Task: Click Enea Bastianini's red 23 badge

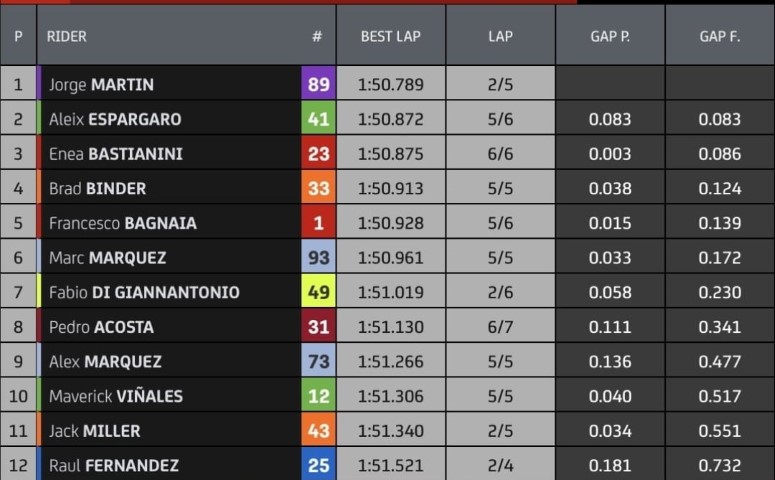Action: pyautogui.click(x=318, y=153)
